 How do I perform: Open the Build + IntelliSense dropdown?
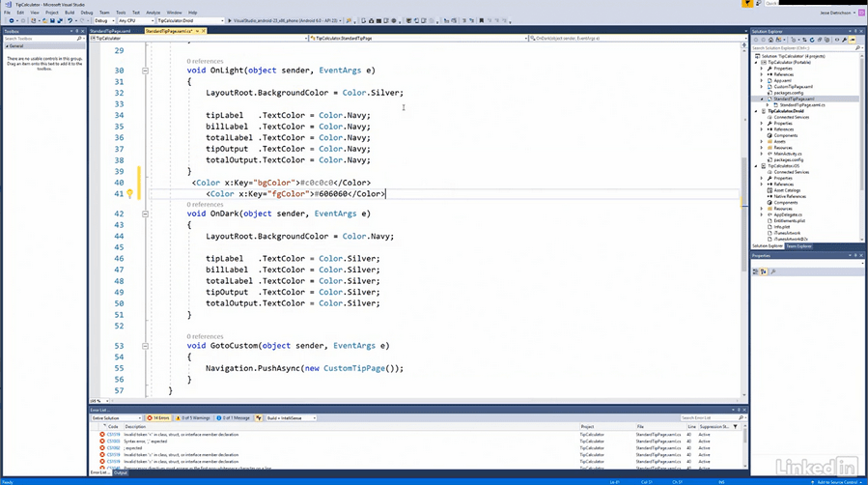click(292, 418)
